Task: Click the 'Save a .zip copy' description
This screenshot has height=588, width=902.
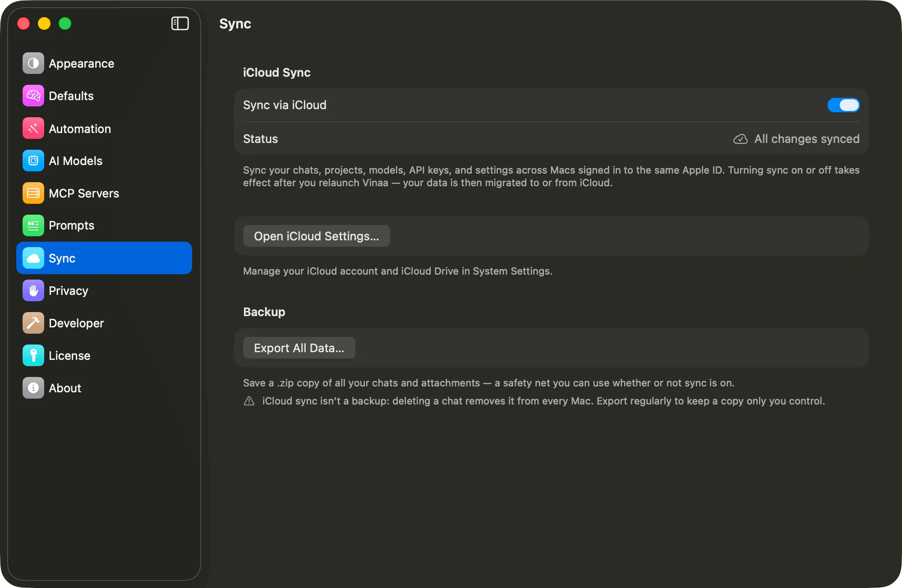Action: tap(488, 383)
